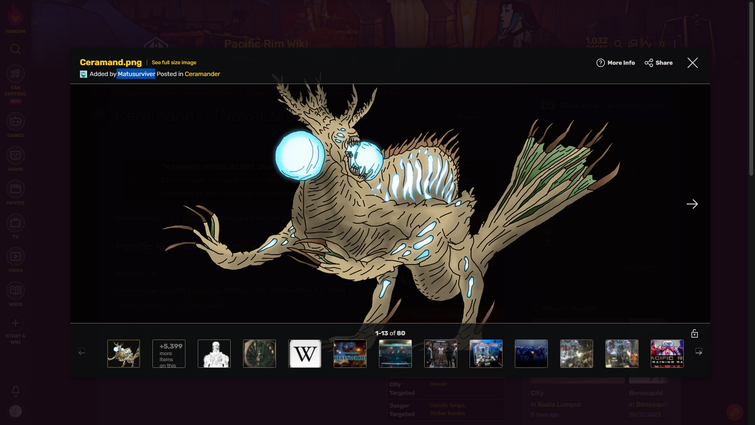Open Video section in sidebar
This screenshot has width=755, height=425.
pos(15,260)
